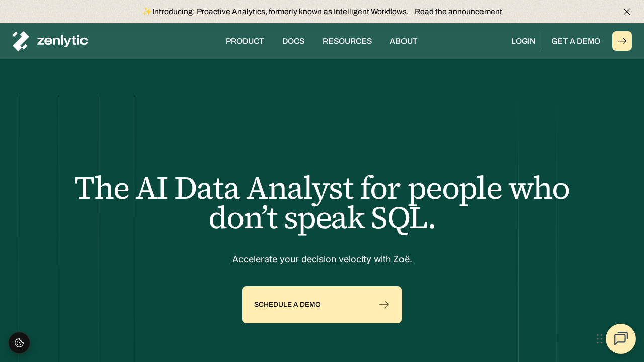Read the announcement link in banner

coord(458,12)
